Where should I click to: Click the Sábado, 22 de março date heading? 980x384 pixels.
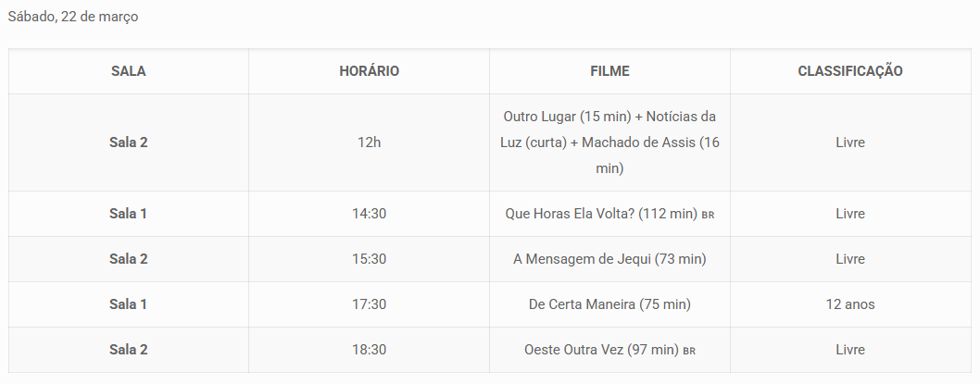73,18
